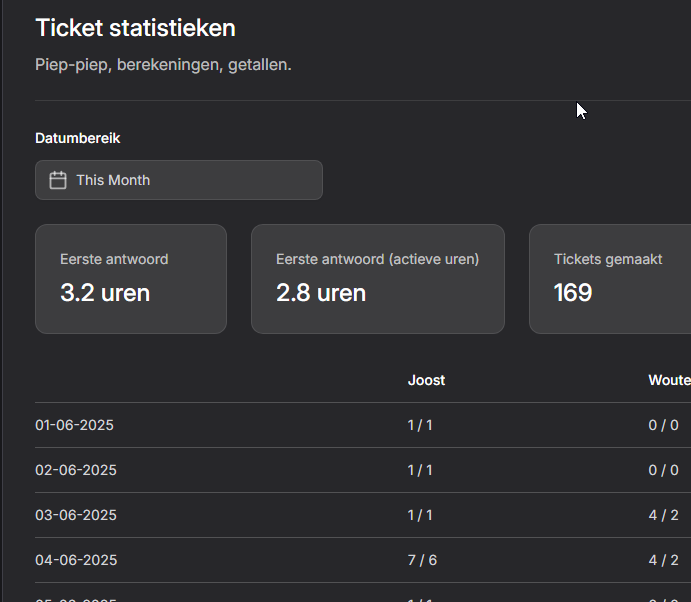The width and height of the screenshot is (691, 602).
Task: Click Wouter's value in the 04-06-2025 row
Action: point(663,560)
